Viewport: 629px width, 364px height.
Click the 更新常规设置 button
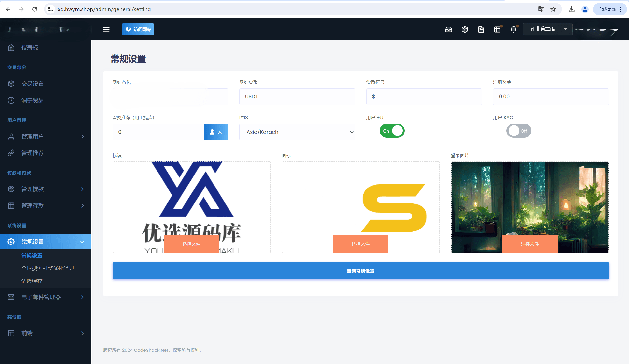click(x=360, y=271)
